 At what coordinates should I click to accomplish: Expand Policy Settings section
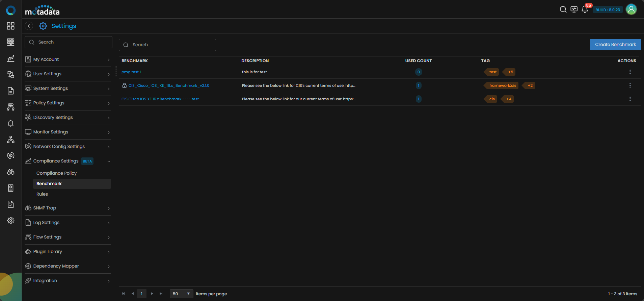68,103
